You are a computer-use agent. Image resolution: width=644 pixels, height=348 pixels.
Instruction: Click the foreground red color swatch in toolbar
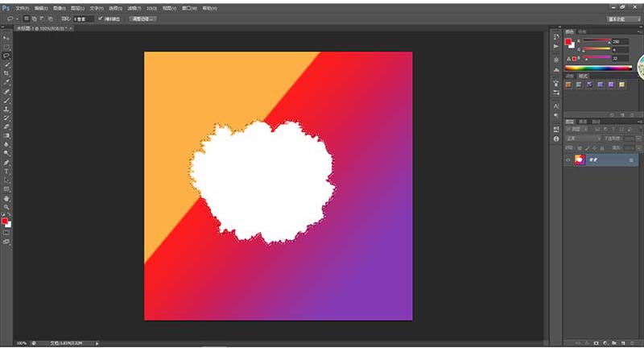[x=5, y=219]
